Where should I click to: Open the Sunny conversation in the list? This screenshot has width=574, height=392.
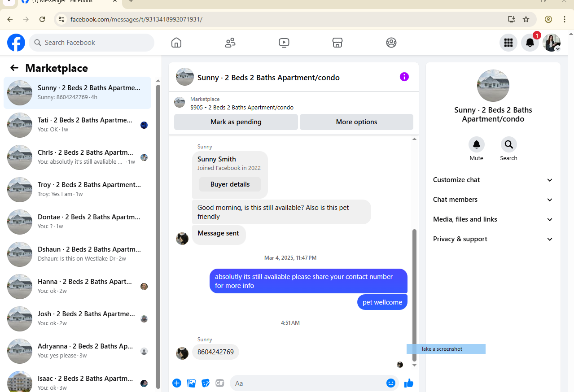coord(77,93)
